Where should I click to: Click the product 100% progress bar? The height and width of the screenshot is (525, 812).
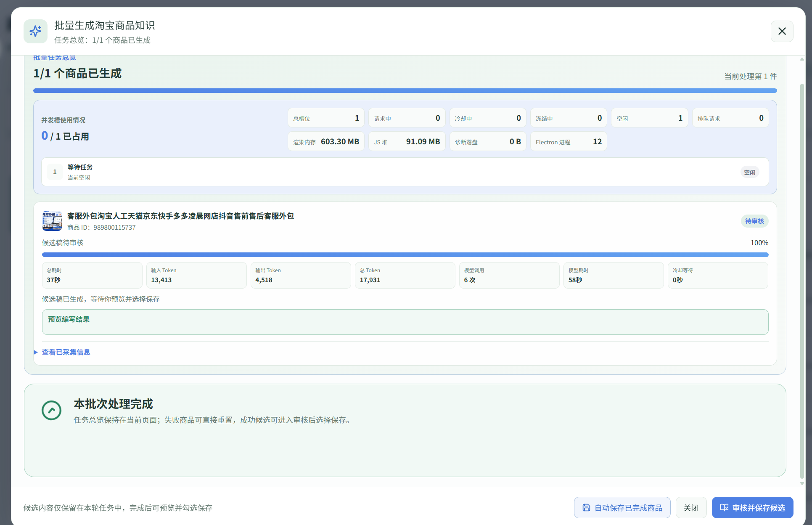click(x=405, y=255)
